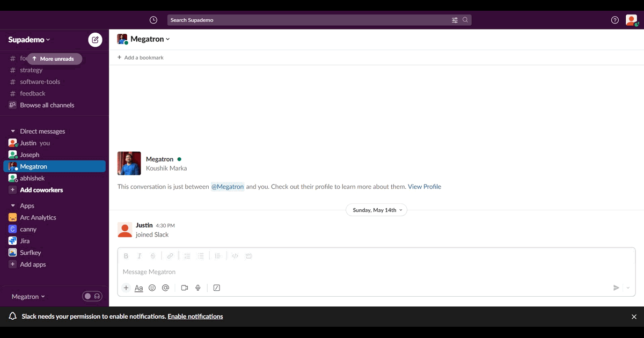Start a bulleted list
Screen dimensions: 644x338
pos(201,256)
